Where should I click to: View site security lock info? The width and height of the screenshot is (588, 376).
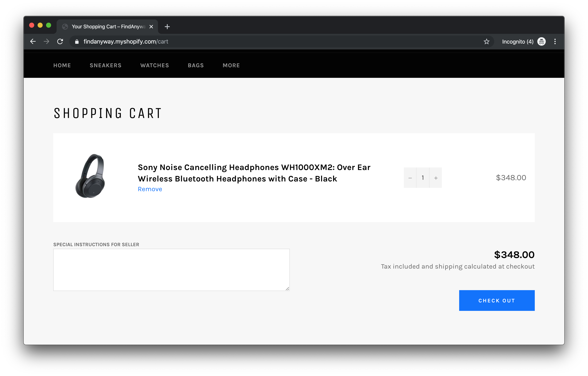tap(77, 42)
